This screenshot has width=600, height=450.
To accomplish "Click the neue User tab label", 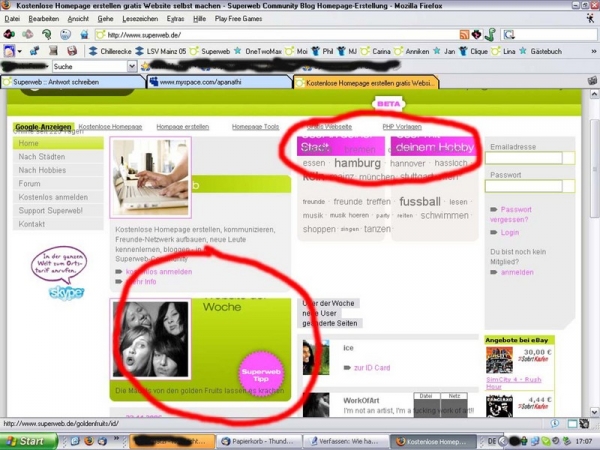I will 319,313.
